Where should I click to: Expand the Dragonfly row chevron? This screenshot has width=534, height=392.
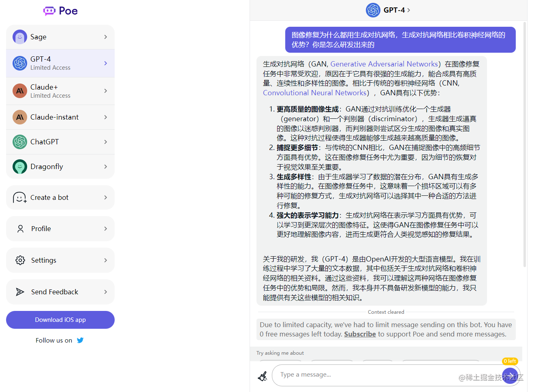pyautogui.click(x=106, y=167)
